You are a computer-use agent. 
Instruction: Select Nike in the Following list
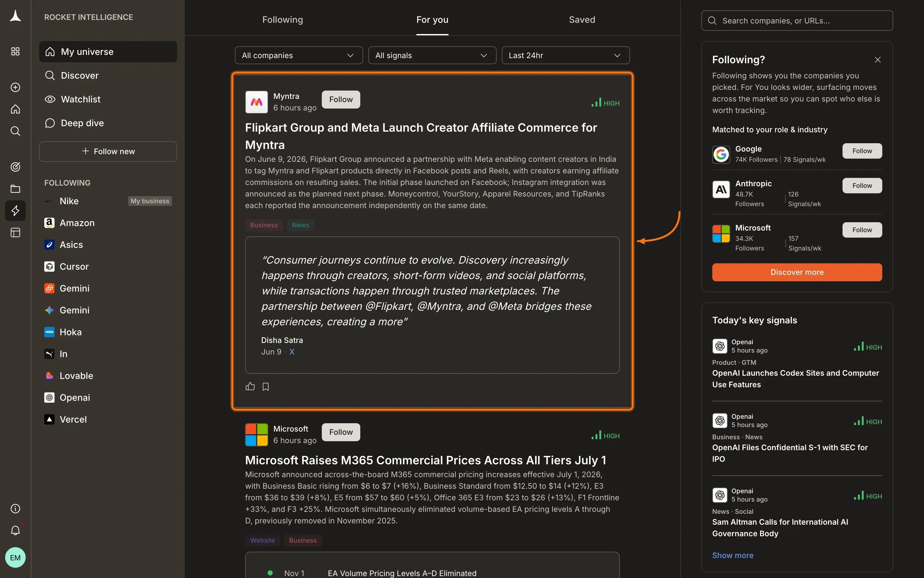[108, 201]
